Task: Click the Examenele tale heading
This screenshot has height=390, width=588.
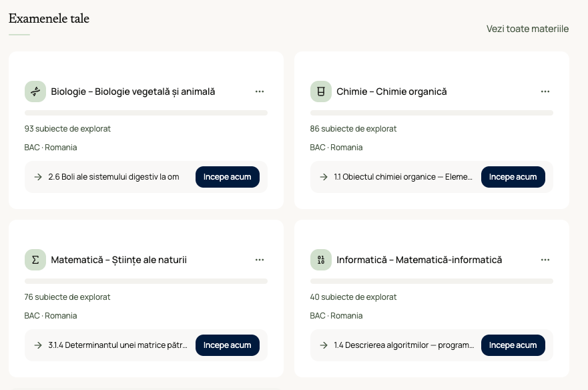Action: (49, 19)
